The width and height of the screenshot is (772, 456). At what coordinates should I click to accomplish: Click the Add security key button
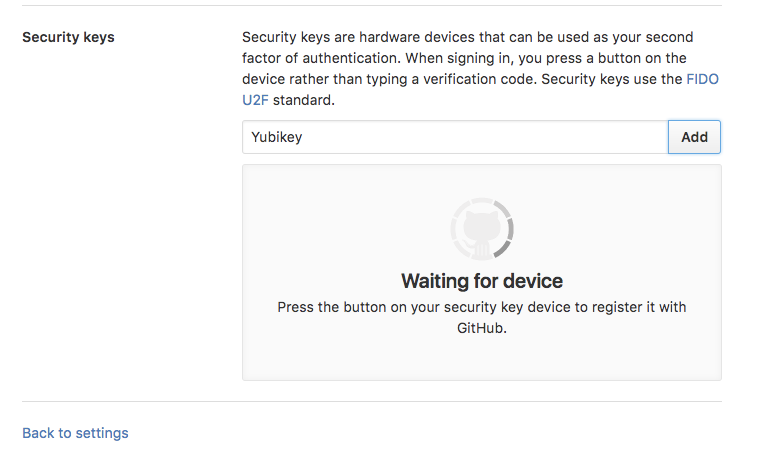coord(694,137)
